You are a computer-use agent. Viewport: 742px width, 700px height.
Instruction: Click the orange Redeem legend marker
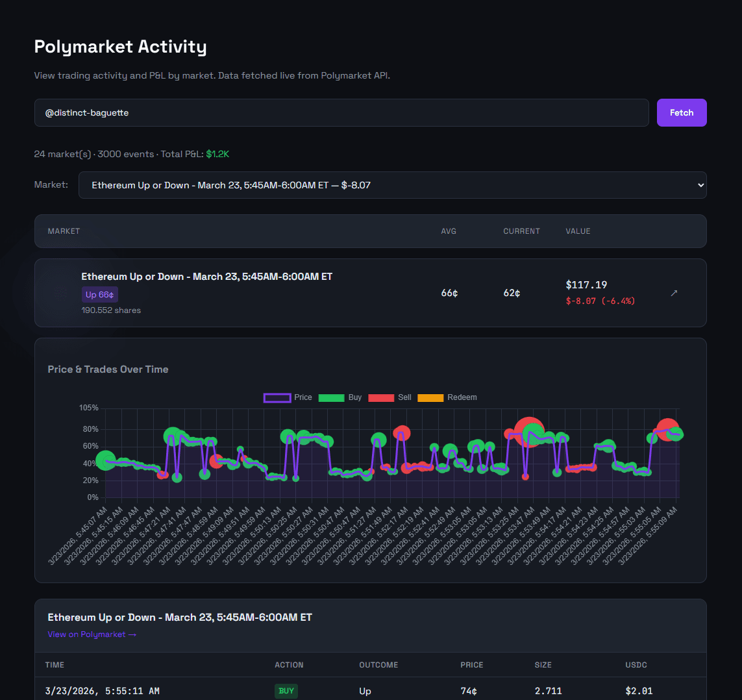(430, 397)
